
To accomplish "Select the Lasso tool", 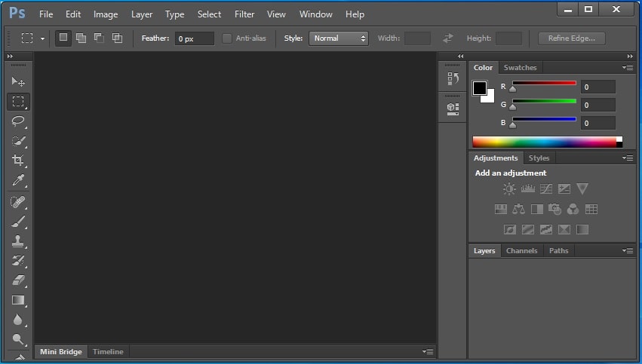I will coord(18,121).
